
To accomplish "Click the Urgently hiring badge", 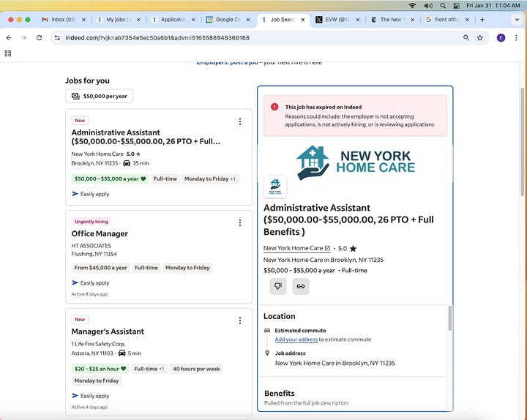I will (91, 222).
